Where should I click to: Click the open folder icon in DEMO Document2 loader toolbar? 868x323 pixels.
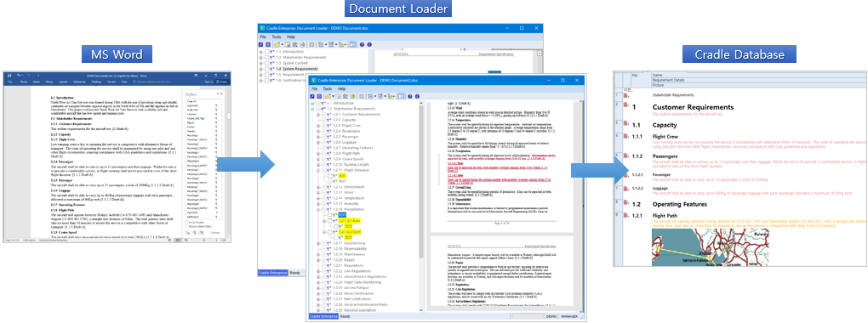point(328,96)
